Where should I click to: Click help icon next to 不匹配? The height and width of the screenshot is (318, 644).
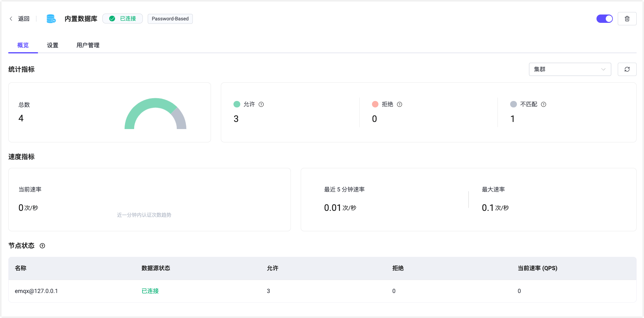coord(543,104)
